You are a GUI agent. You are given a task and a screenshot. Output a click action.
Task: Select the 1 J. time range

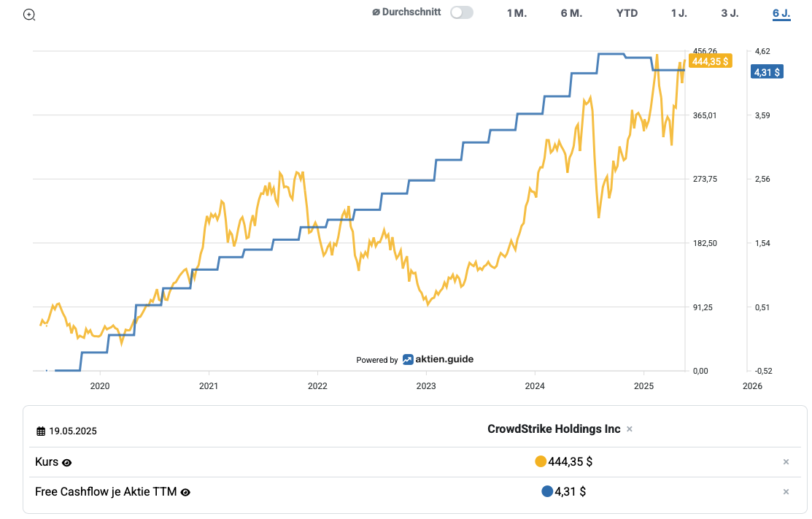(679, 13)
